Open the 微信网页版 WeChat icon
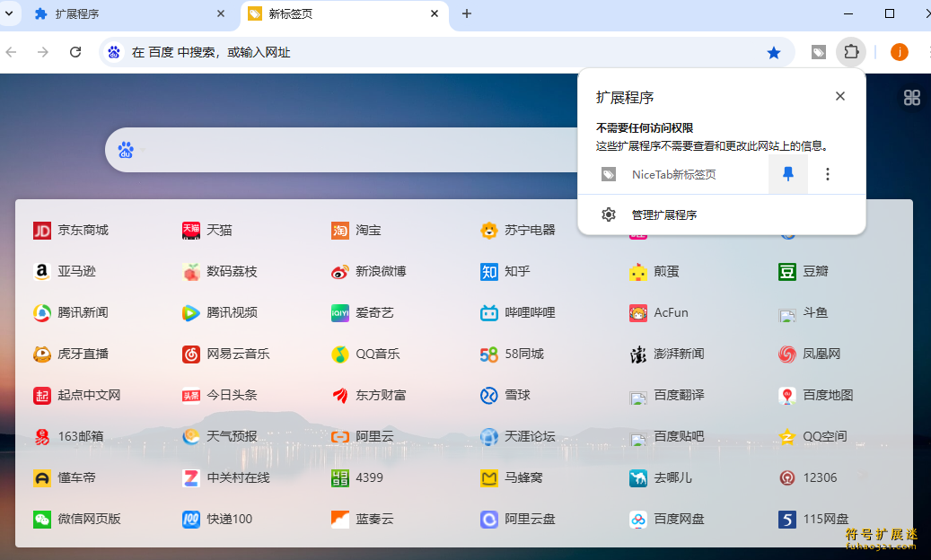Screen dimensions: 931x560 point(41,519)
